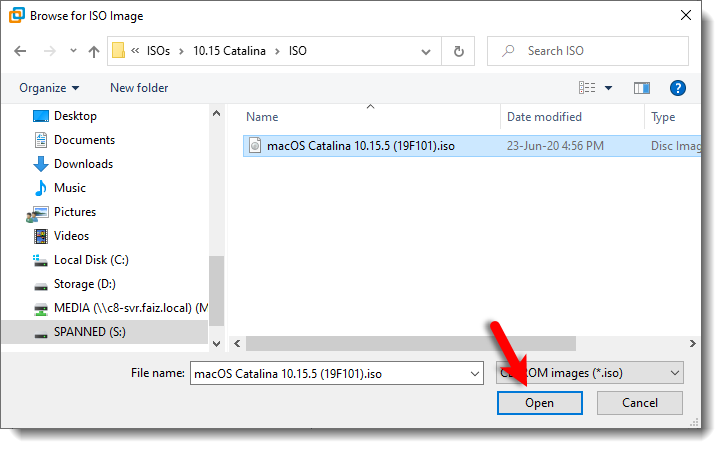Viewport: 724px width, 451px height.
Task: Click the Videos film icon
Action: click(x=41, y=236)
